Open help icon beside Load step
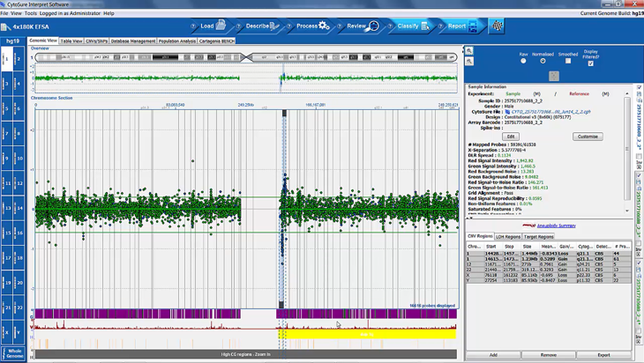The image size is (644, 363). 193,26
